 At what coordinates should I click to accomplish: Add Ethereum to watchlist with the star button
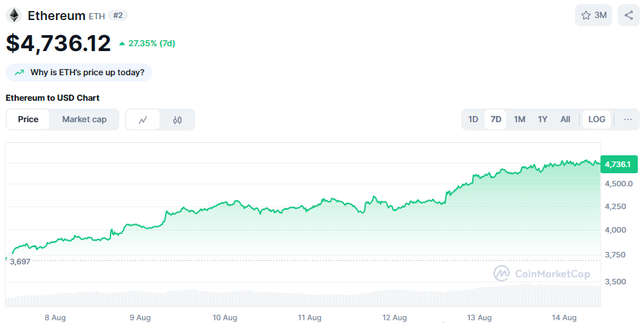pos(594,15)
